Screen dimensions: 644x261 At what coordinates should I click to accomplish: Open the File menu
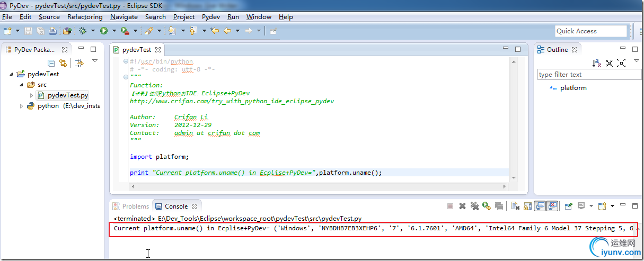pyautogui.click(x=7, y=17)
